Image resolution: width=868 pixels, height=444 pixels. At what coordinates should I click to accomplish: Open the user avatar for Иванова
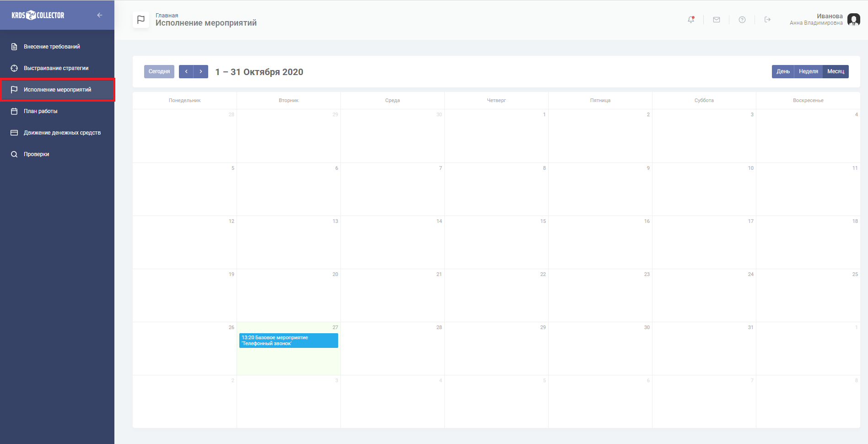(x=853, y=20)
